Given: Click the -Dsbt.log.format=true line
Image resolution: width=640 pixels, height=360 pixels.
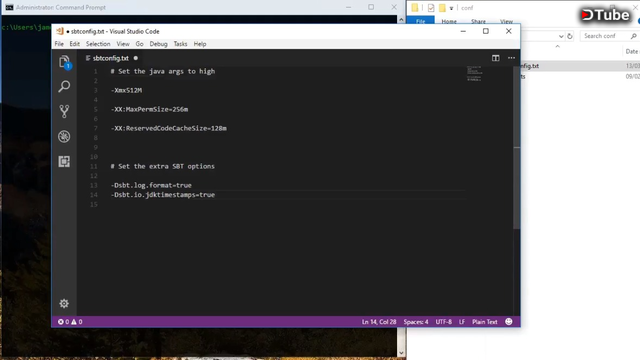Looking at the screenshot, I should 151,185.
